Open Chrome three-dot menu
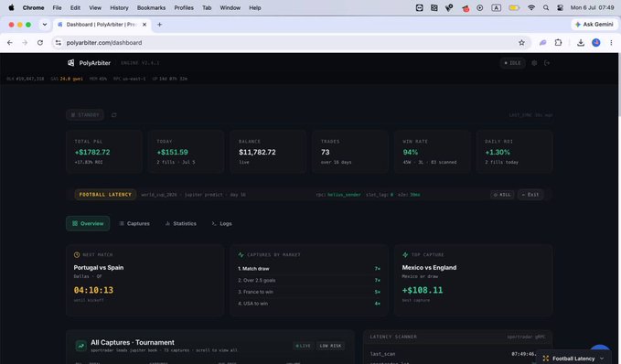Viewport: 621px width, 364px height. (x=611, y=42)
